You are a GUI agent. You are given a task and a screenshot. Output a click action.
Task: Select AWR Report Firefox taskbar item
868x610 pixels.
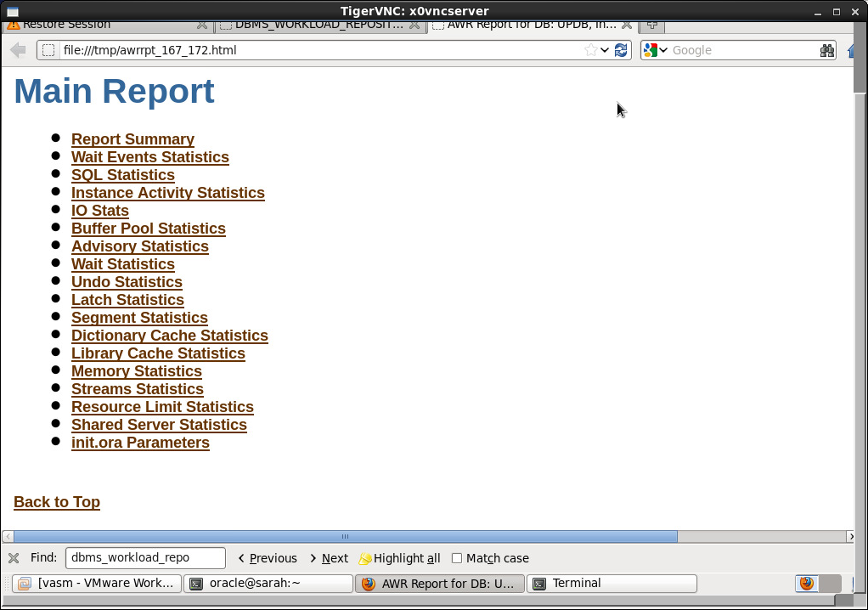(x=440, y=584)
